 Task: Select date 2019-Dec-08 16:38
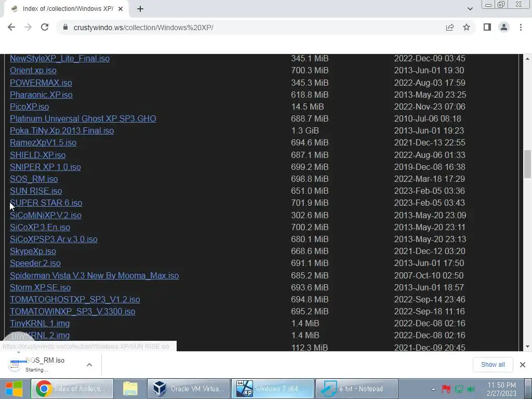pos(430,167)
